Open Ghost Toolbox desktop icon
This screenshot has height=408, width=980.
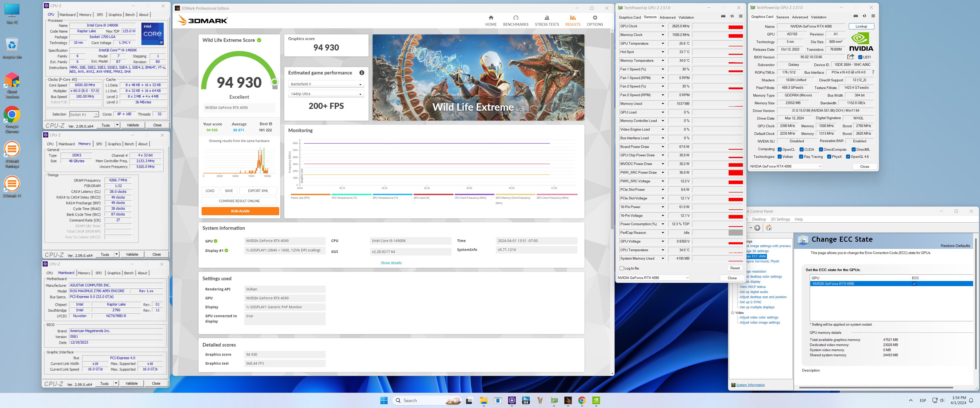(12, 85)
